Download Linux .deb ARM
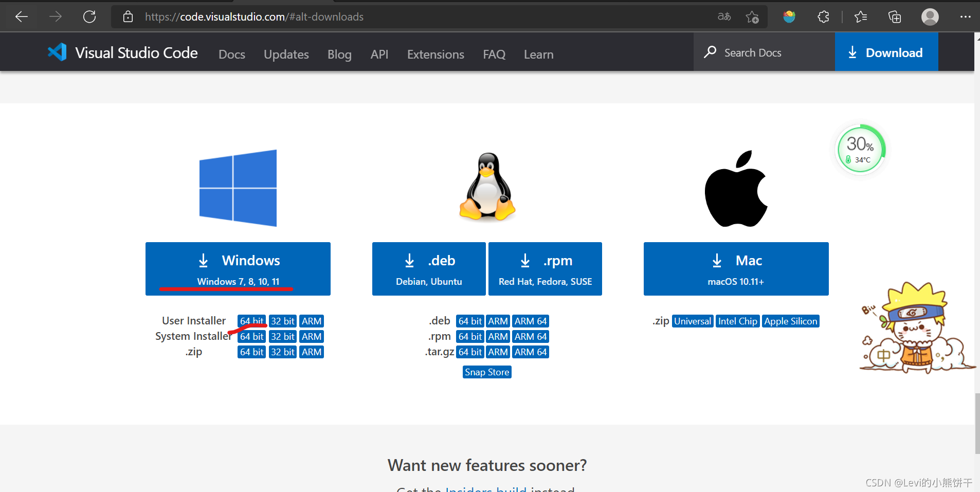This screenshot has height=492, width=980. pyautogui.click(x=498, y=321)
